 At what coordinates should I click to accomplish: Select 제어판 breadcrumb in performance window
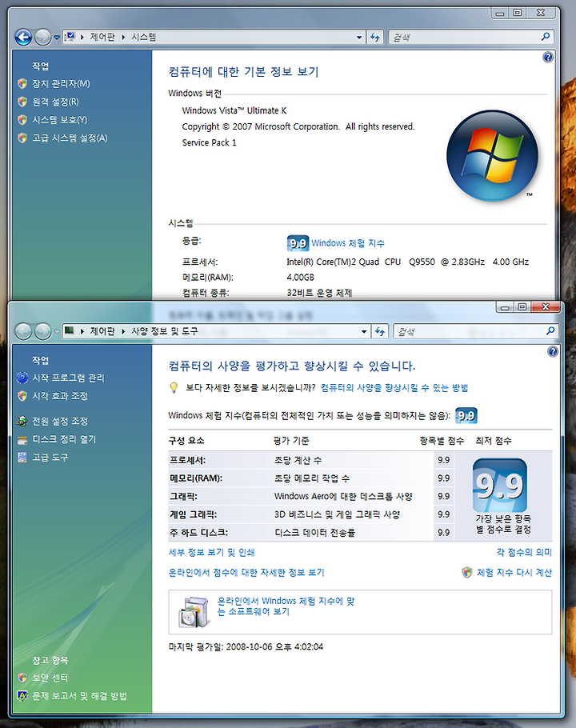[102, 331]
